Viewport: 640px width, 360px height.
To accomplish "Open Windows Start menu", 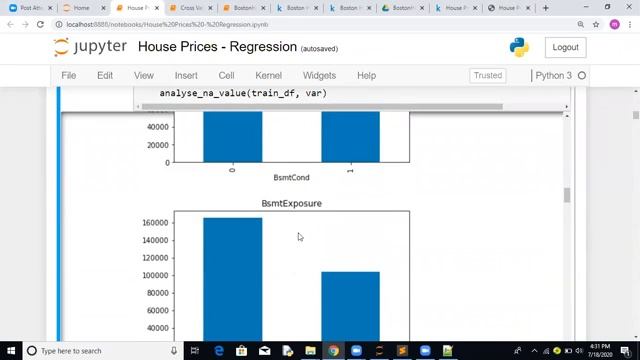I will [11, 351].
